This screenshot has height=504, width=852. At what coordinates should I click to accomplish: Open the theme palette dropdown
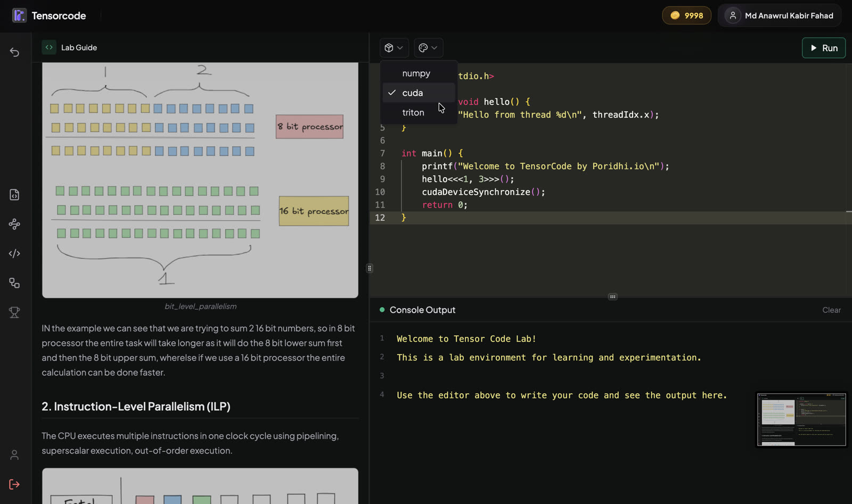428,48
